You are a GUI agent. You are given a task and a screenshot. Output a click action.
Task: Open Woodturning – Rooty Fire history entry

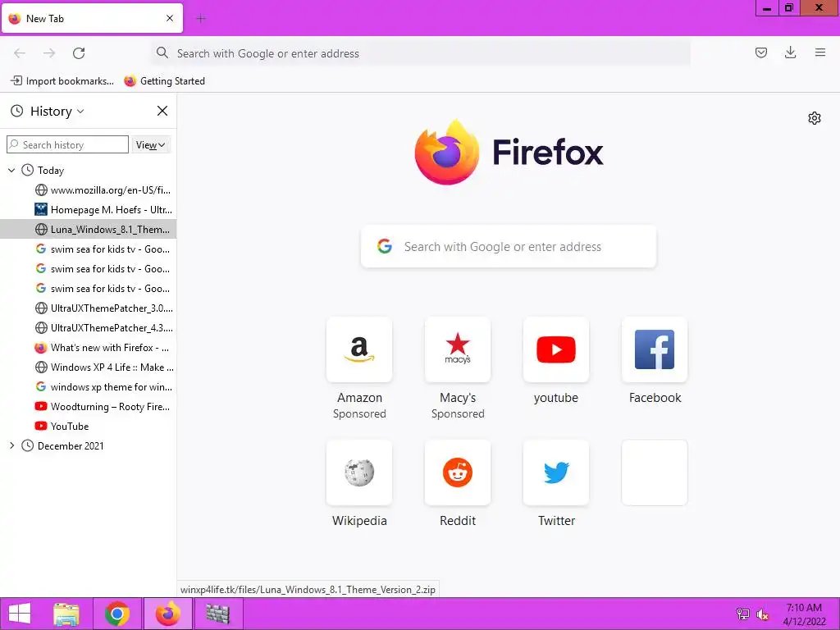click(89, 407)
